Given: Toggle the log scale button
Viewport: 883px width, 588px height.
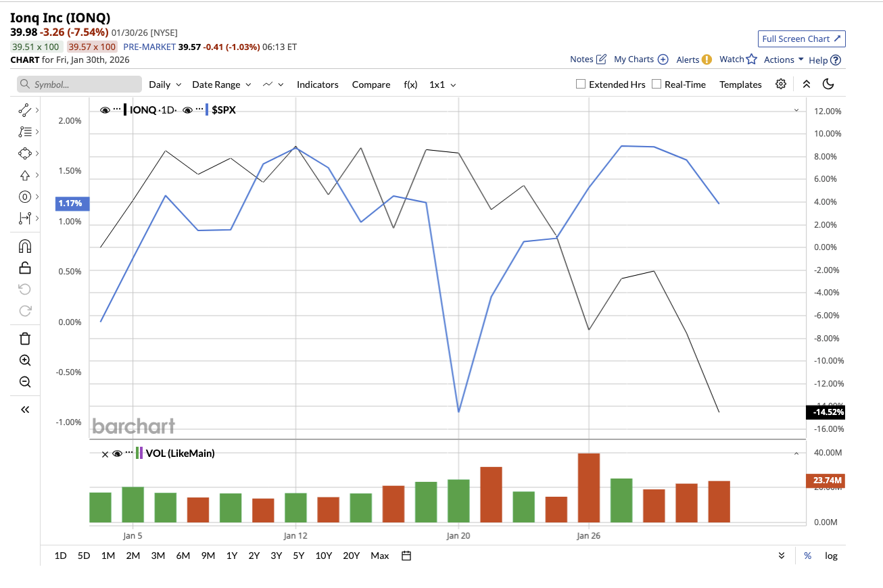Looking at the screenshot, I should tap(831, 556).
